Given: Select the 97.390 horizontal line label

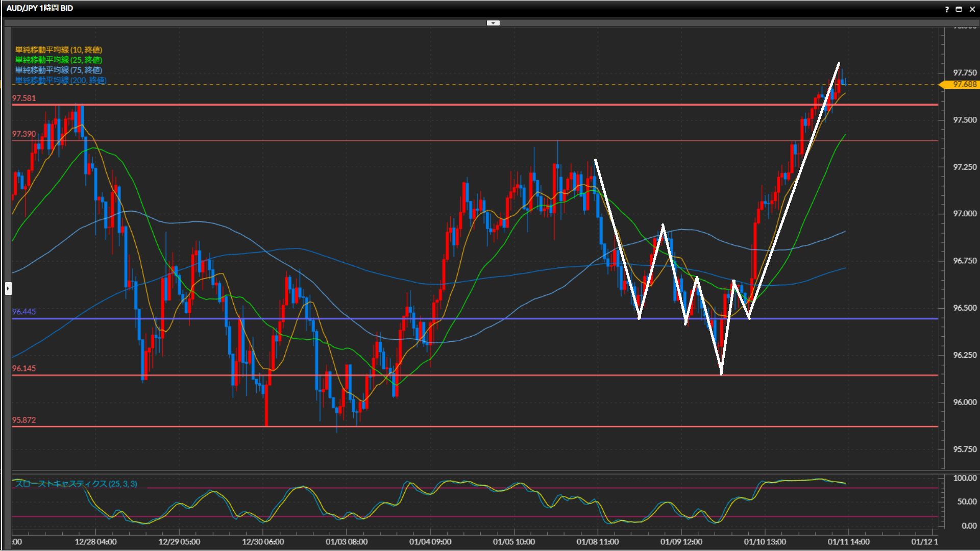Looking at the screenshot, I should (24, 134).
